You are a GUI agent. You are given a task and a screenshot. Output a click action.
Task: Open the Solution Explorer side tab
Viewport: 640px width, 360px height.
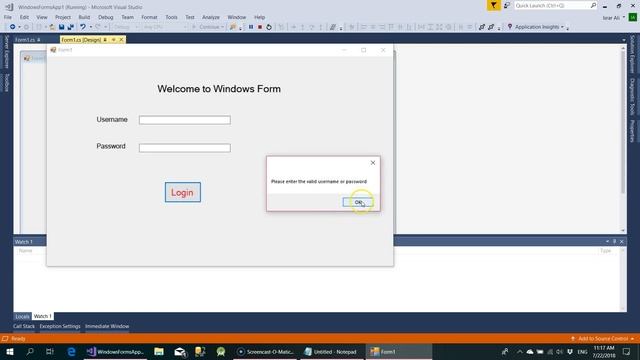click(632, 54)
